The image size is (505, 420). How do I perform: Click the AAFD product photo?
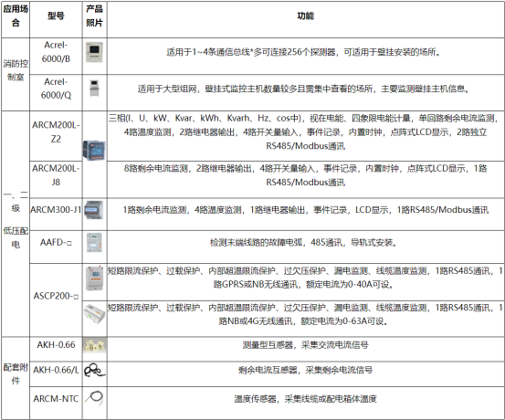point(94,243)
